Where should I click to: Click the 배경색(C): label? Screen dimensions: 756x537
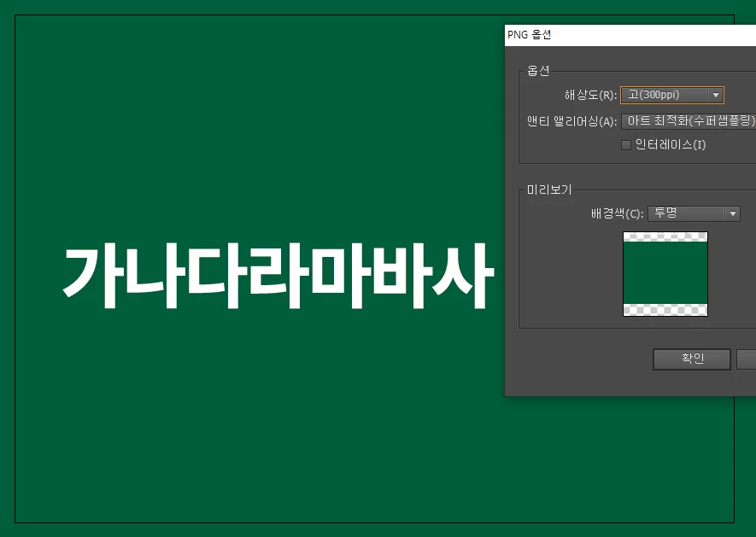(617, 213)
